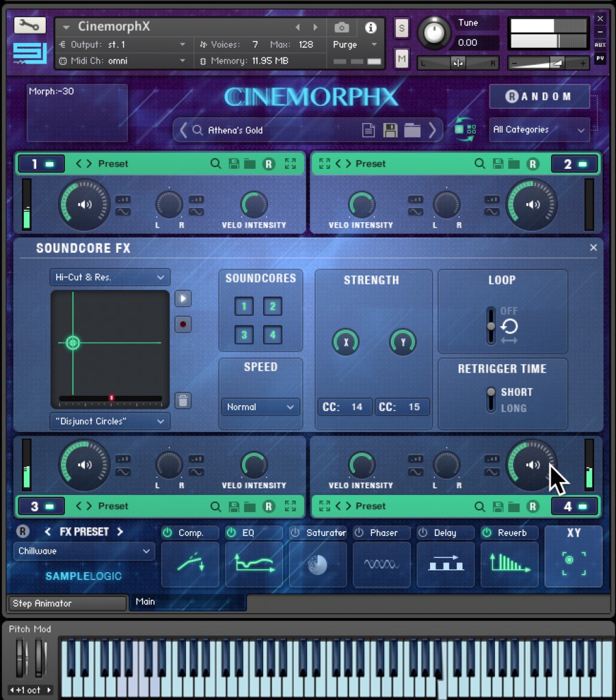The image size is (616, 700).
Task: Open the Output st. 1 dropdown
Action: coord(123,44)
